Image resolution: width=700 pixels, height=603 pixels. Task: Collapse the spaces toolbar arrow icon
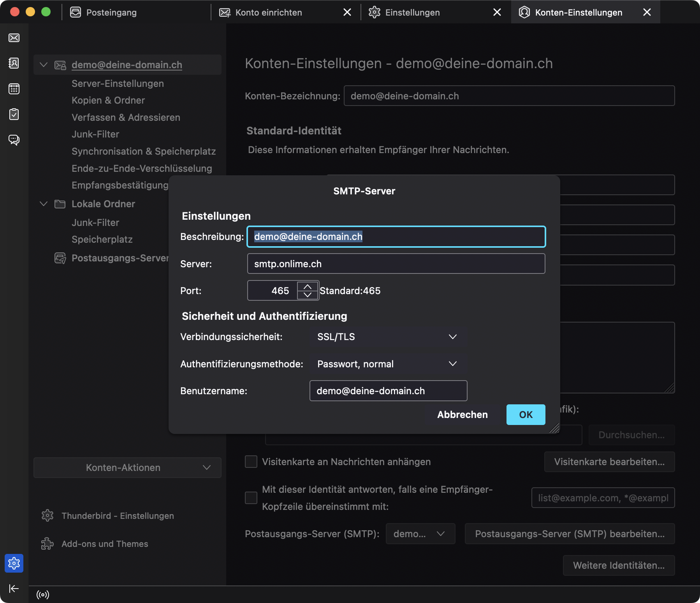14,589
